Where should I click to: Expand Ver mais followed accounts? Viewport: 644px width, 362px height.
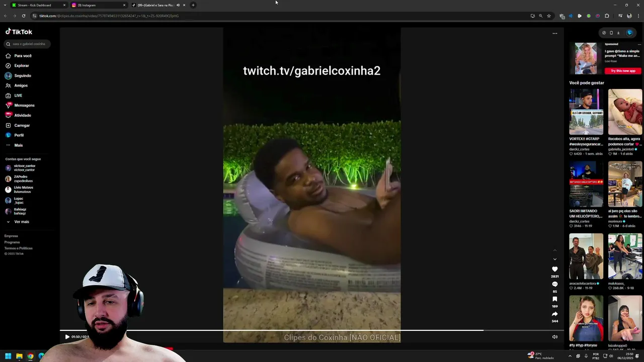[18, 222]
